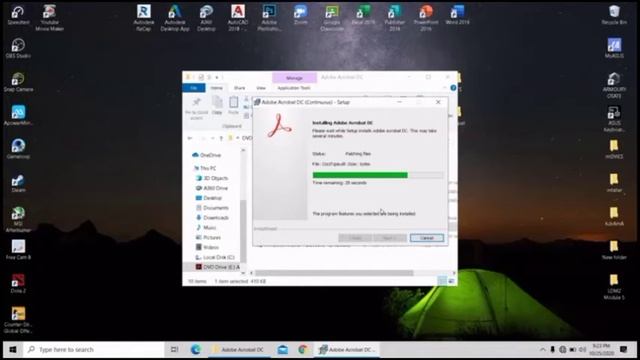Select Documents in the navigation pane
640x360 pixels.
point(212,208)
